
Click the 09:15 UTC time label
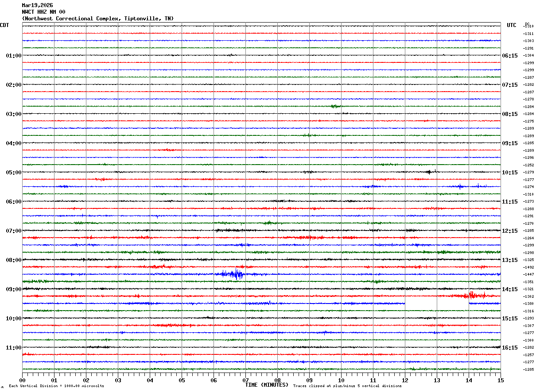[509, 143]
